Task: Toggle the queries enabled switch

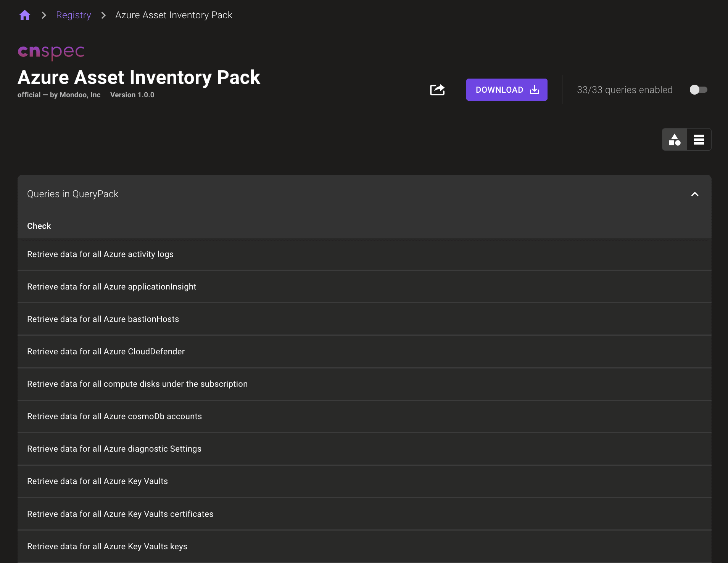Action: (698, 90)
